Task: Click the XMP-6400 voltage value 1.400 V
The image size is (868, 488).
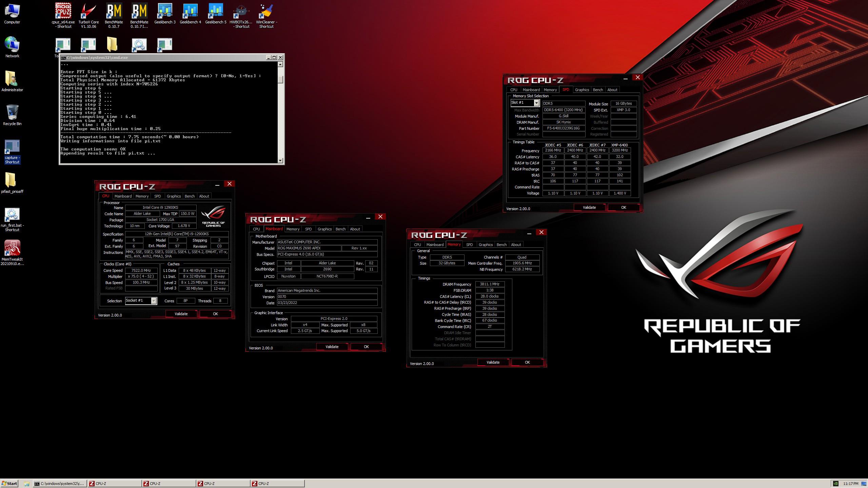Action: pyautogui.click(x=620, y=193)
